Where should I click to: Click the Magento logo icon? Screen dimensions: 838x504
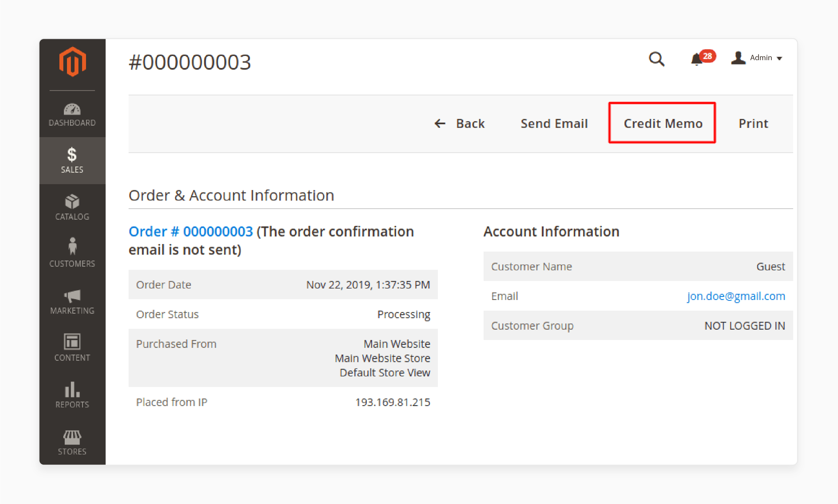tap(71, 61)
